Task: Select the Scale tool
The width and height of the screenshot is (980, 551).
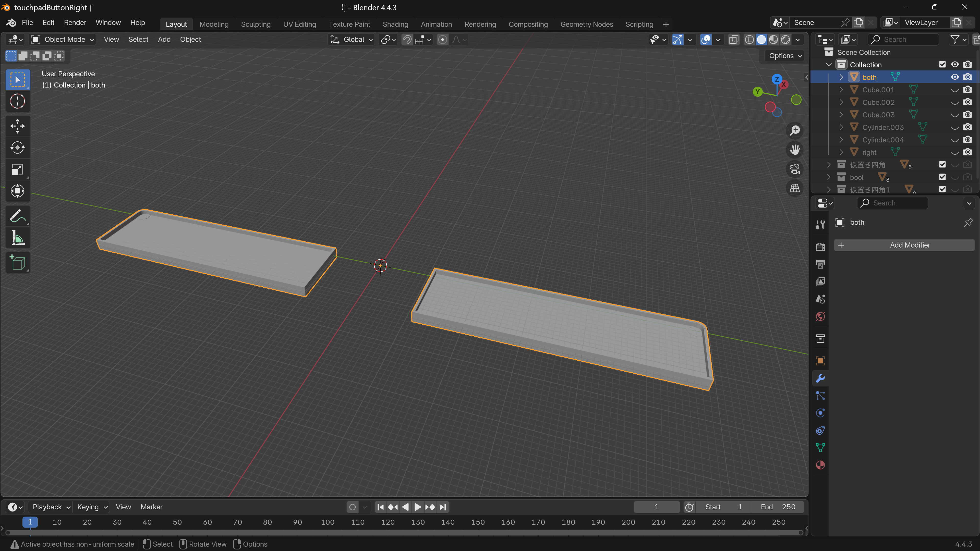Action: tap(18, 169)
